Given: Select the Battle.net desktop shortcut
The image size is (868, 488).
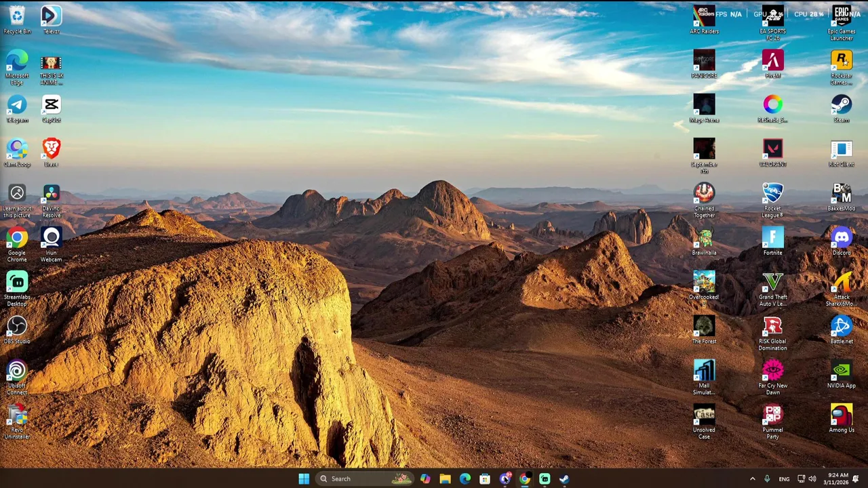Looking at the screenshot, I should click(842, 330).
